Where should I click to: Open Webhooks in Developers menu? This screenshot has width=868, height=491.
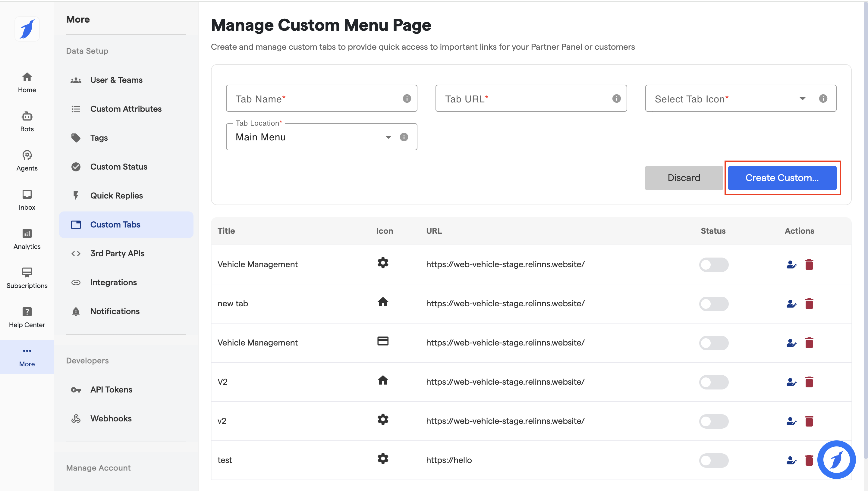click(111, 418)
